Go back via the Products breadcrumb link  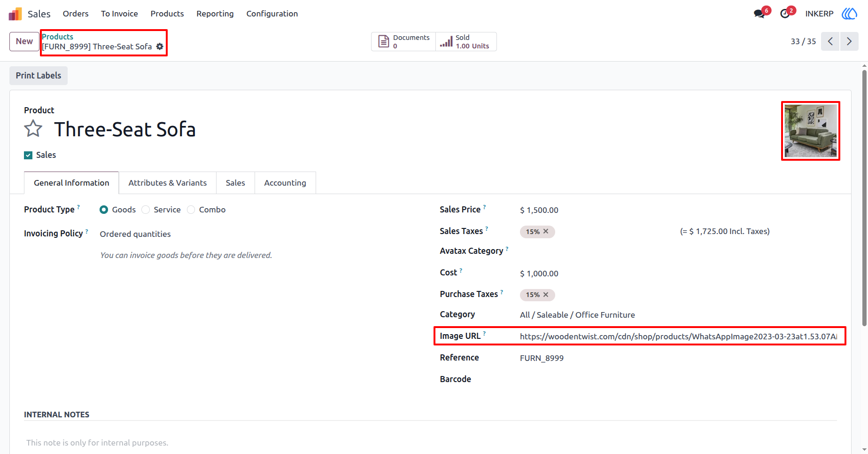coord(58,37)
